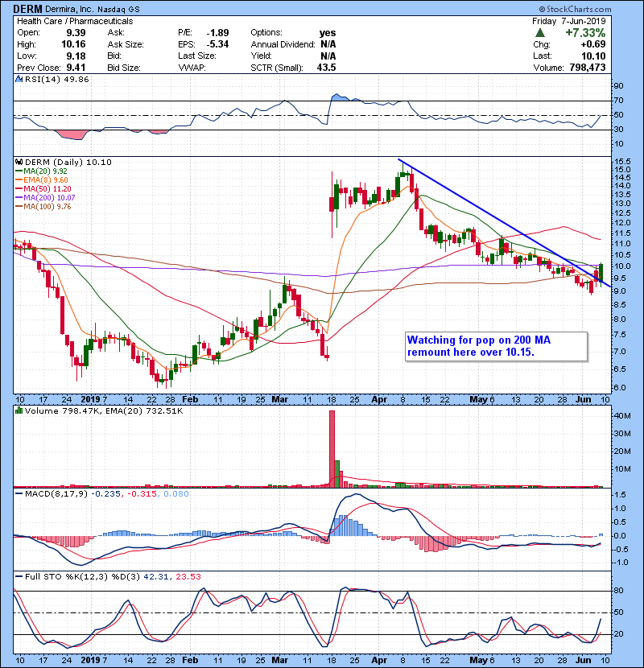Select the purple MA(200) legend line

(19, 198)
